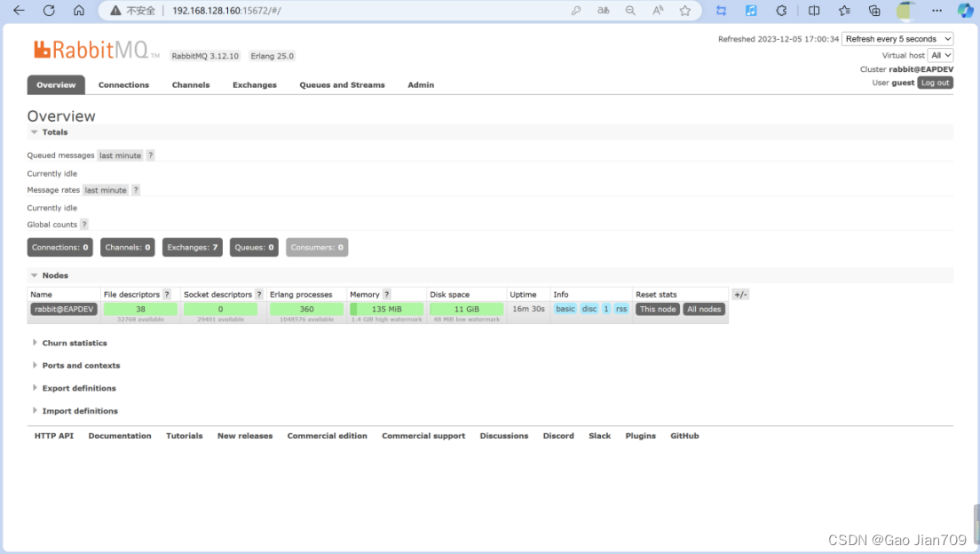Viewport: 980px width, 554px height.
Task: Log out the guest user
Action: tap(935, 83)
